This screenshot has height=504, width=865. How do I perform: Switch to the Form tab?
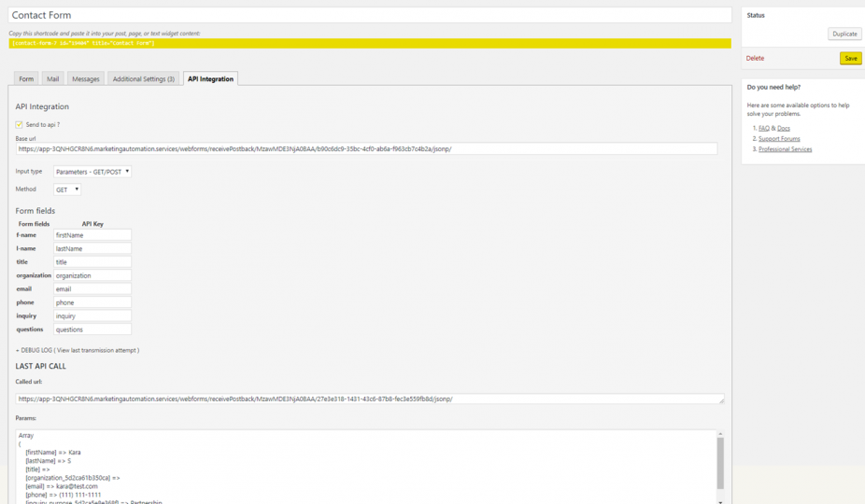coord(26,79)
